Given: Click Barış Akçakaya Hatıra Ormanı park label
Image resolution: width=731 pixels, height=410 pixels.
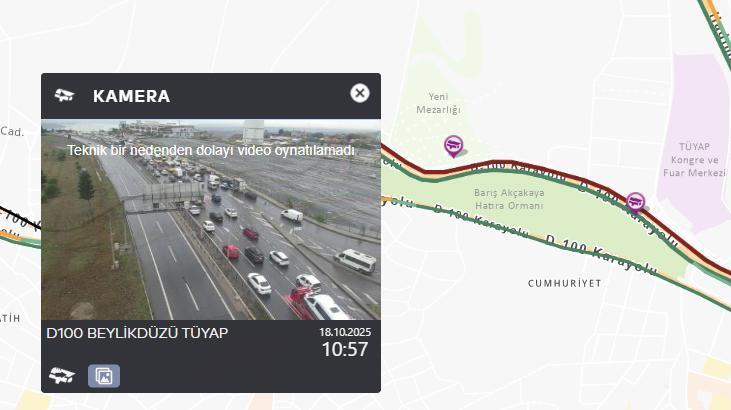Looking at the screenshot, I should [509, 199].
